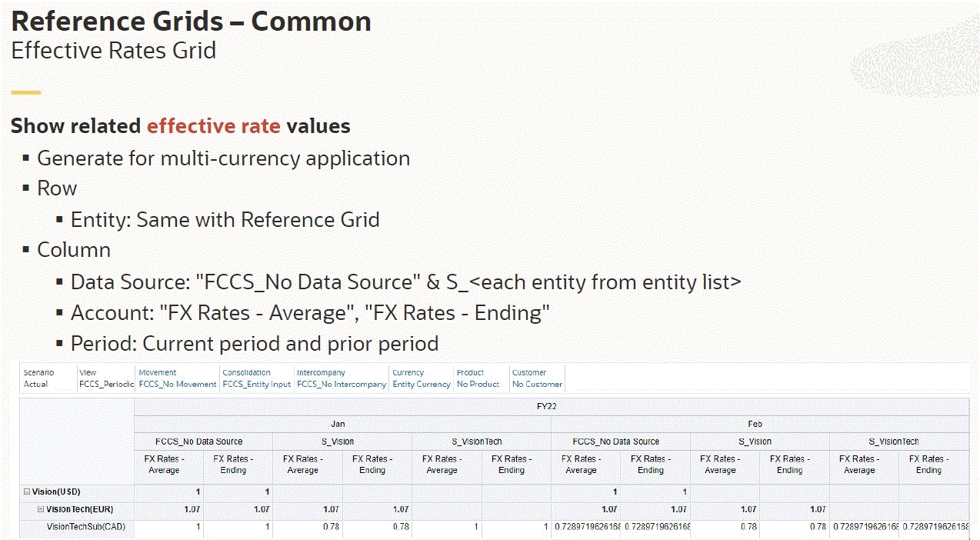This screenshot has height=540, width=980.
Task: Click Vision(USD) Jan No Data Source Average cell
Action: [168, 492]
